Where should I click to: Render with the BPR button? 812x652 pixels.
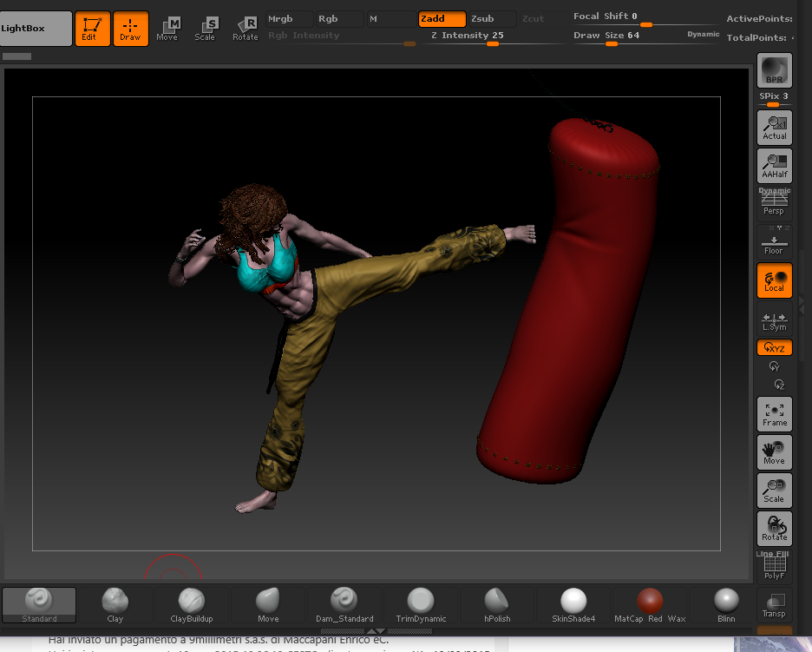point(774,70)
